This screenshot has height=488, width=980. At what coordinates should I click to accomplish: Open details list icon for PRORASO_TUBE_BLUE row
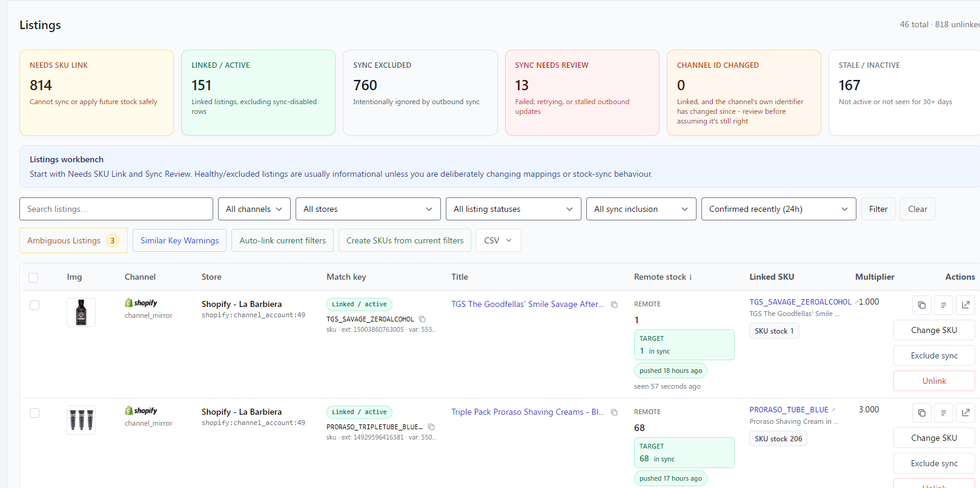943,413
